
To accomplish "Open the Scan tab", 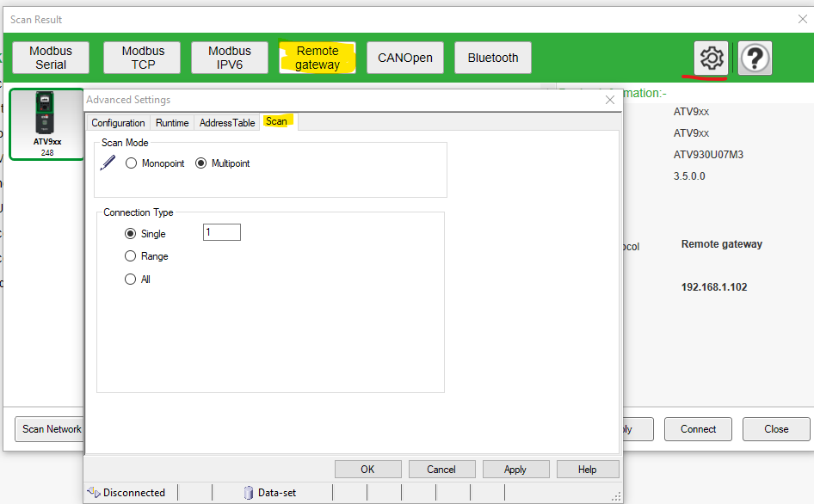I will (277, 121).
